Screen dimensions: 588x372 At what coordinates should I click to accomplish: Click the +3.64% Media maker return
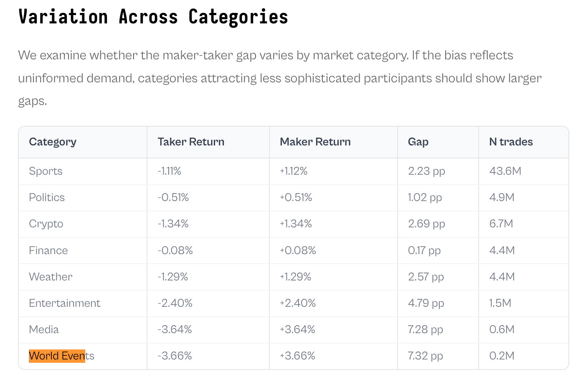(x=297, y=330)
